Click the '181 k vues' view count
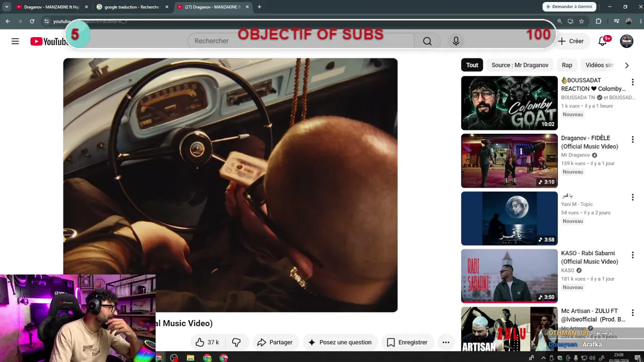644x362 pixels. (573, 279)
